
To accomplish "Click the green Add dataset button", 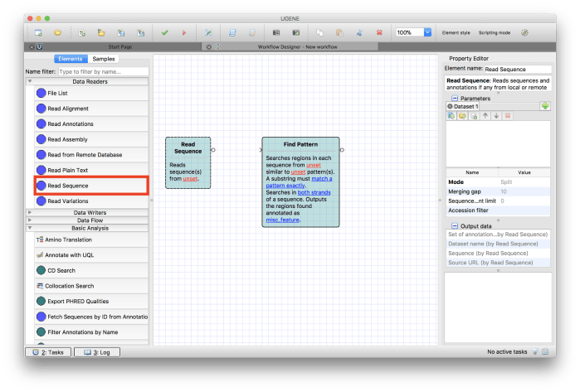I will click(x=545, y=106).
